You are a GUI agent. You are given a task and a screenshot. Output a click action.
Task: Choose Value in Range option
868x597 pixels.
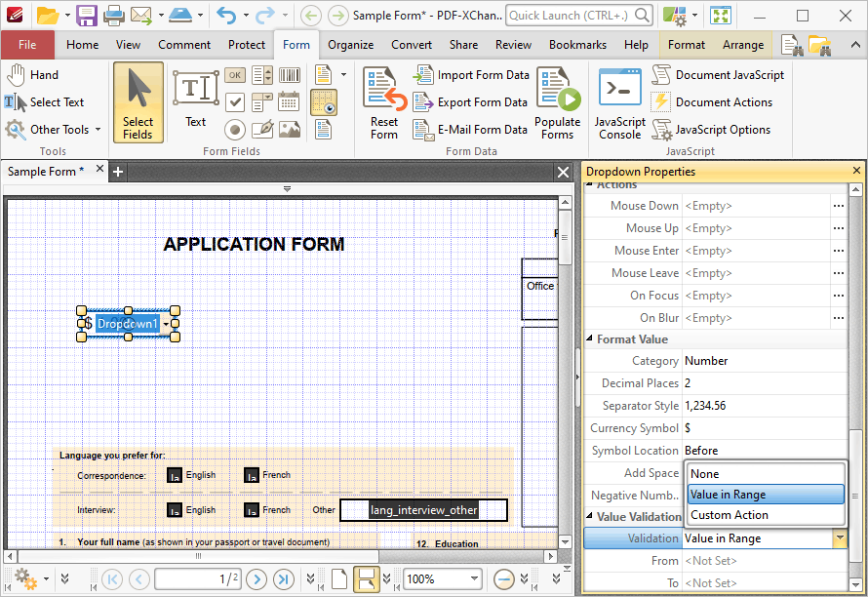coord(767,495)
